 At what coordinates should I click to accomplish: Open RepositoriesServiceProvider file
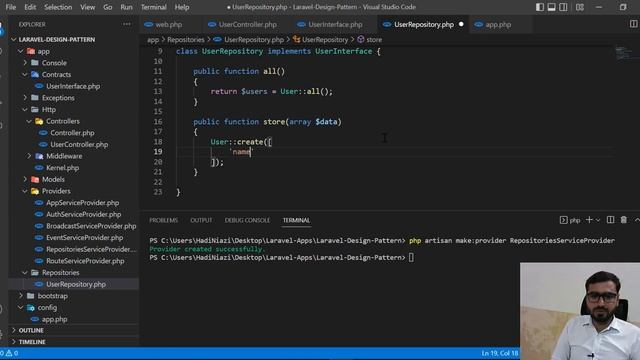[x=91, y=249]
